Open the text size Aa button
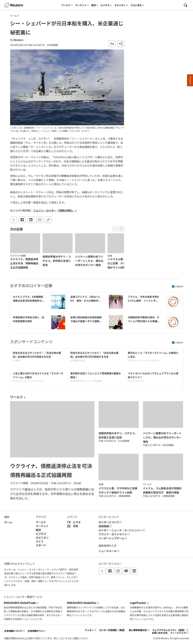 [x=112, y=44]
